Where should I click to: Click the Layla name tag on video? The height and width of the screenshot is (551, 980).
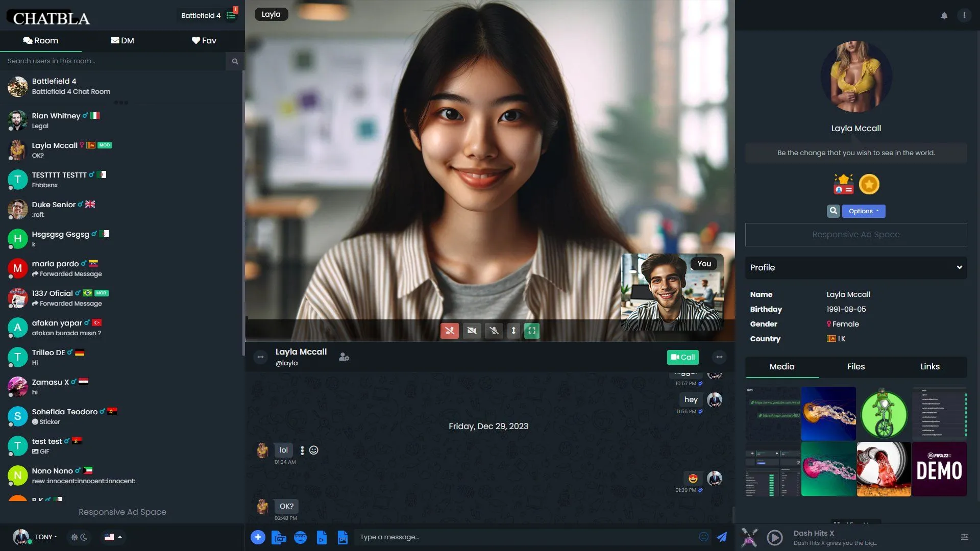(271, 14)
